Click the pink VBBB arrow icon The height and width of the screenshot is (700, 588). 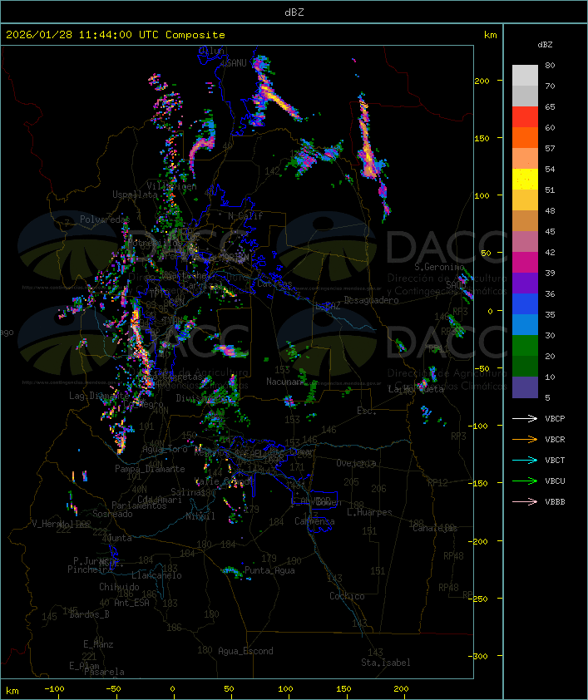coord(525,502)
